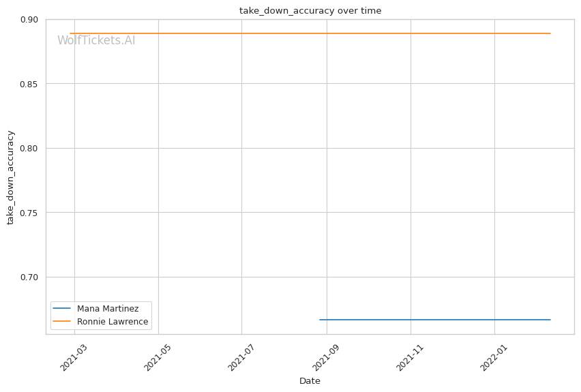This screenshot has height=392, width=581.
Task: Select the Ronnie Lawrence legend label
Action: (x=113, y=322)
